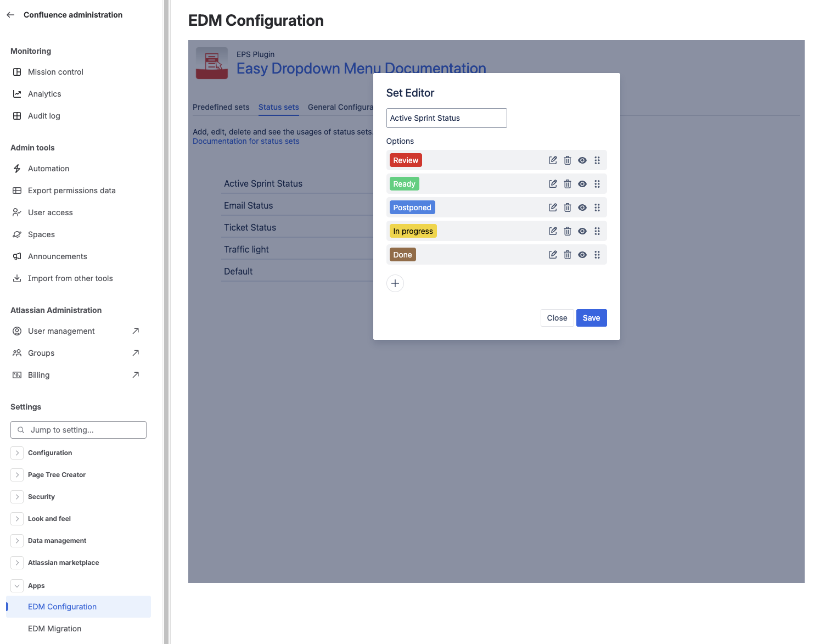The width and height of the screenshot is (814, 644).
Task: Open Billing external link arrow
Action: (x=136, y=375)
